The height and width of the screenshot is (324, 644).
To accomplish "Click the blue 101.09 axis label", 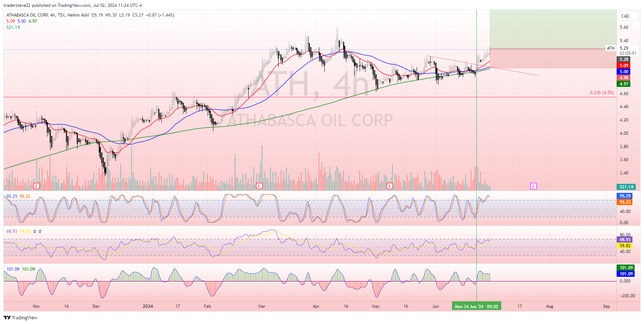I will (626, 274).
